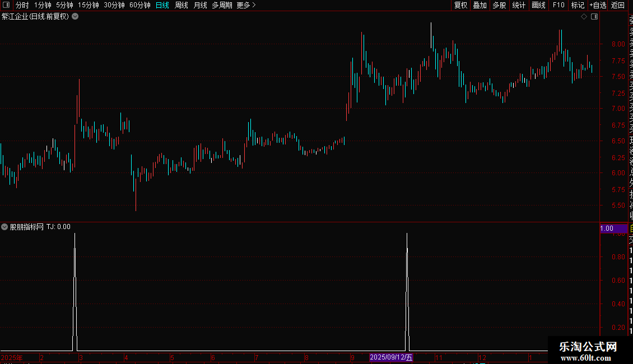Click the 8.00 price axis label
633x364 pixels.
(x=618, y=44)
